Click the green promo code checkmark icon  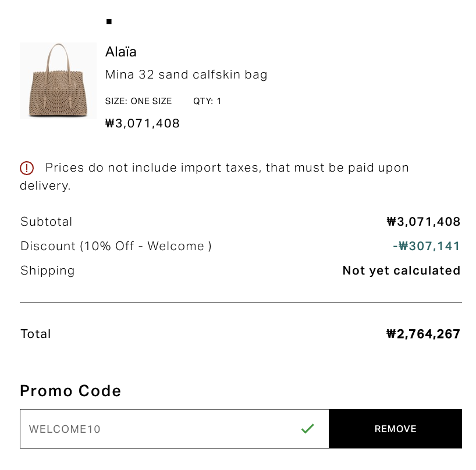point(307,429)
